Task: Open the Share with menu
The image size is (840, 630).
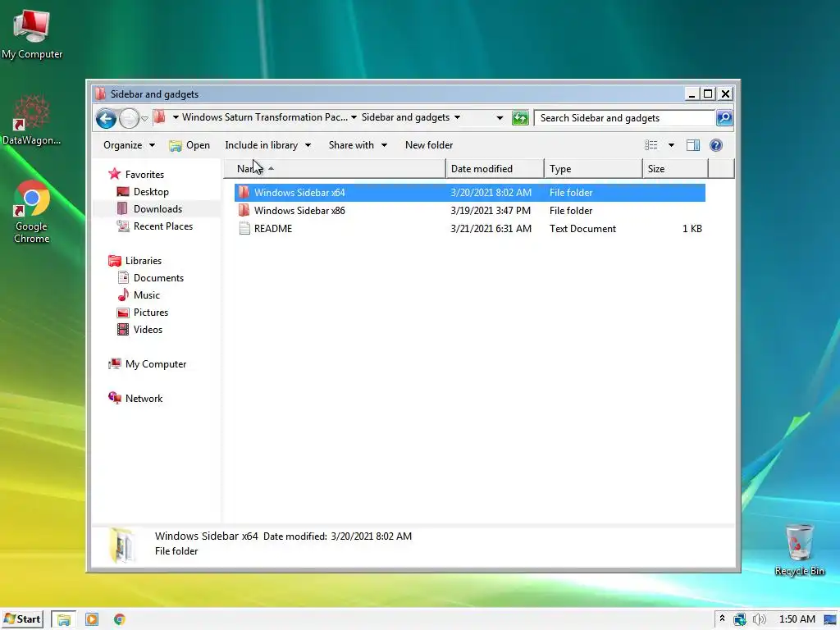Action: (x=358, y=145)
